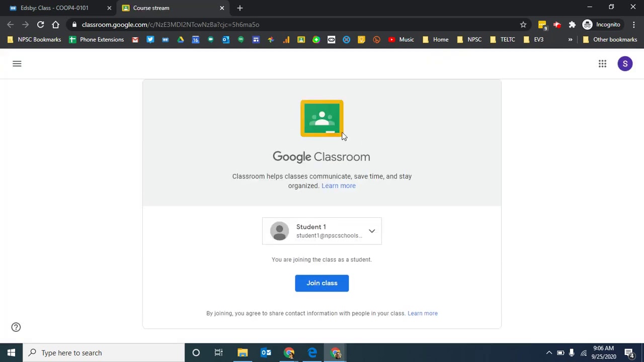Click the browser back arrow

point(11,24)
